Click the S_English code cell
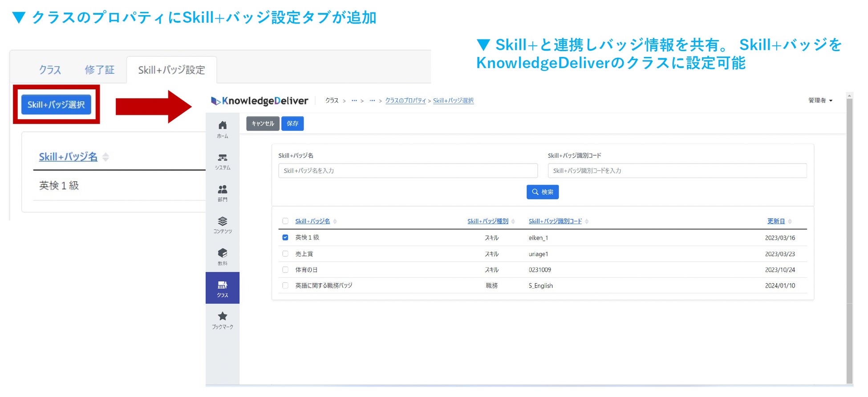The width and height of the screenshot is (868, 397). point(541,286)
